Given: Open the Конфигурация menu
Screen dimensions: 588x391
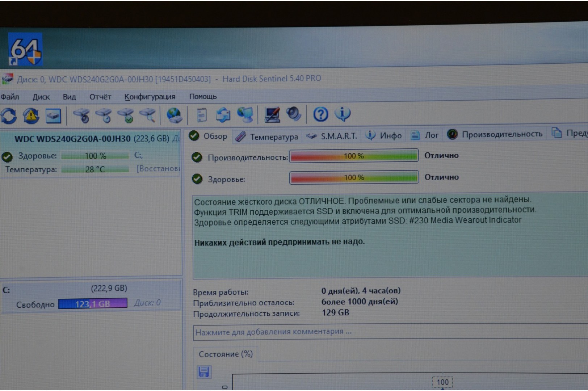Looking at the screenshot, I should tap(150, 97).
